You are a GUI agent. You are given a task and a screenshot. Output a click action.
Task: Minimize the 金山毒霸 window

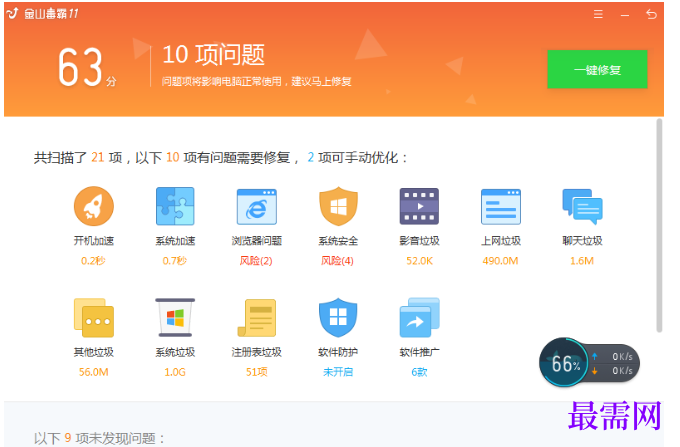(624, 15)
